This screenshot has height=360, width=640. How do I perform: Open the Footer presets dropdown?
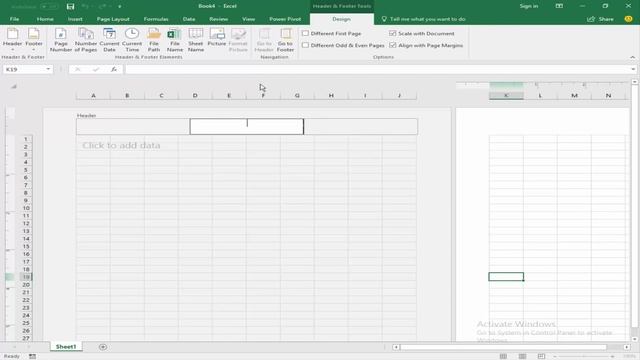(34, 40)
